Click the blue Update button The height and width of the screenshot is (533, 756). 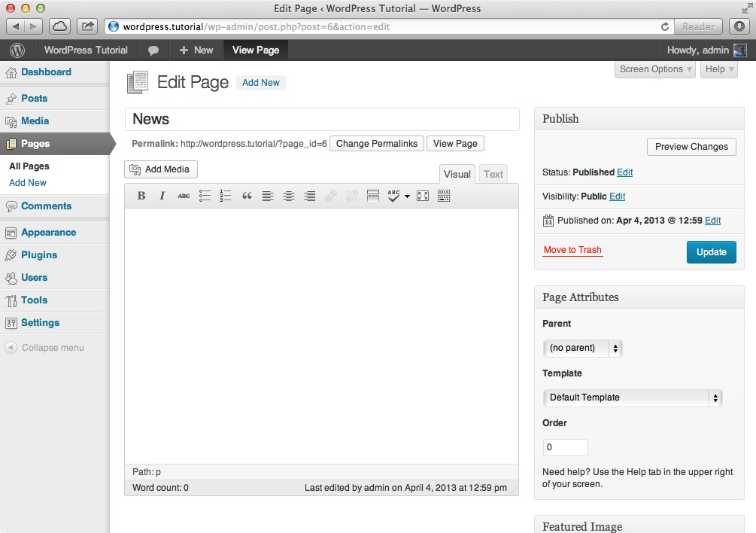pyautogui.click(x=711, y=252)
